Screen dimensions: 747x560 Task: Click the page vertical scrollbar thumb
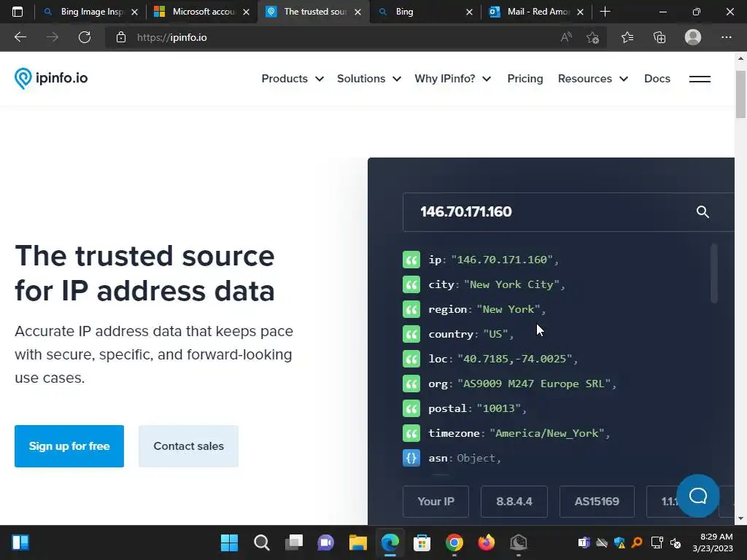(740, 94)
